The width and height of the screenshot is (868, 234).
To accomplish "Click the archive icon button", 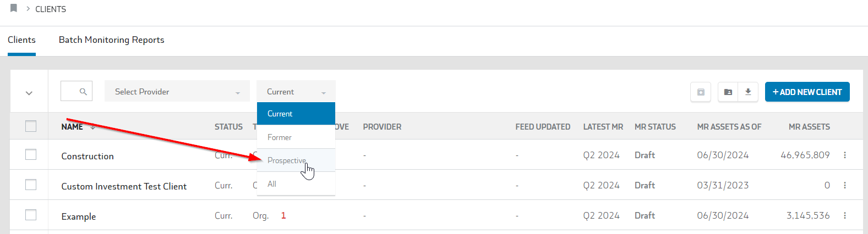I will [x=701, y=92].
